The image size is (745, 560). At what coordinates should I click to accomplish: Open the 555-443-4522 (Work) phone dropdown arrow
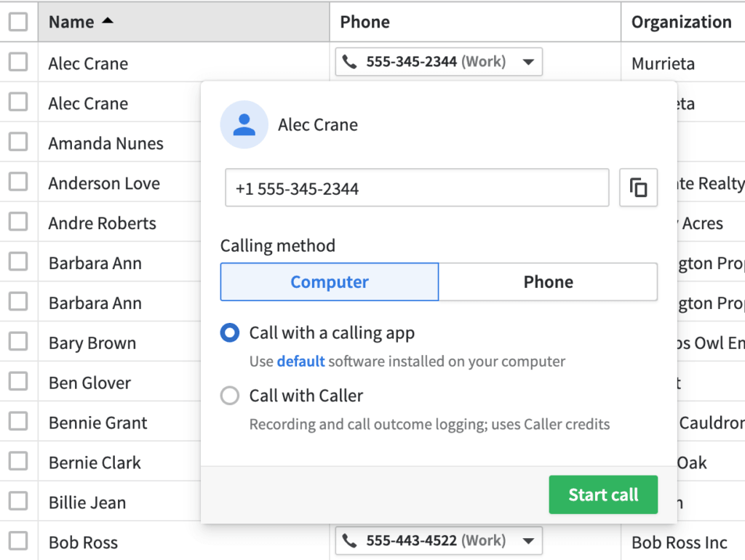[528, 540]
